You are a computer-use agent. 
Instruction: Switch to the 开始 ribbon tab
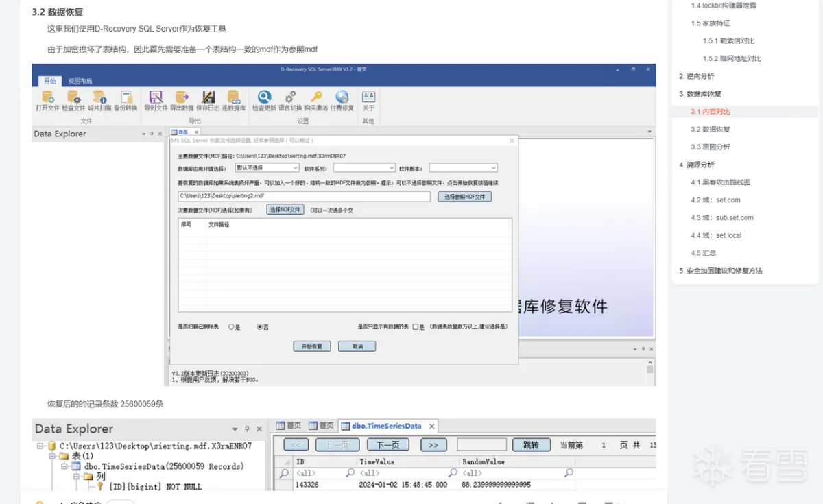pyautogui.click(x=50, y=81)
